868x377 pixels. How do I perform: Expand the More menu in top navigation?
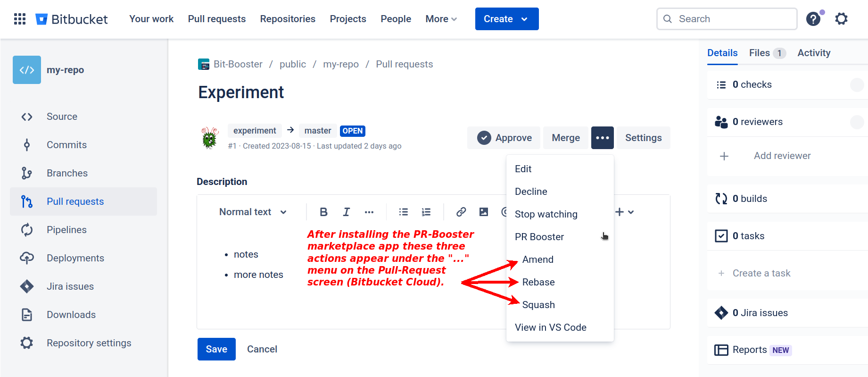(x=441, y=19)
